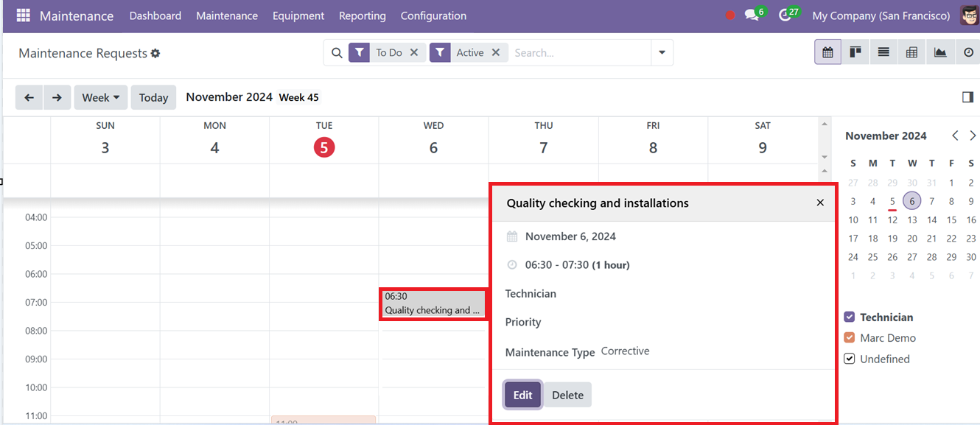
Task: Open the Week scale dropdown
Action: point(101,97)
